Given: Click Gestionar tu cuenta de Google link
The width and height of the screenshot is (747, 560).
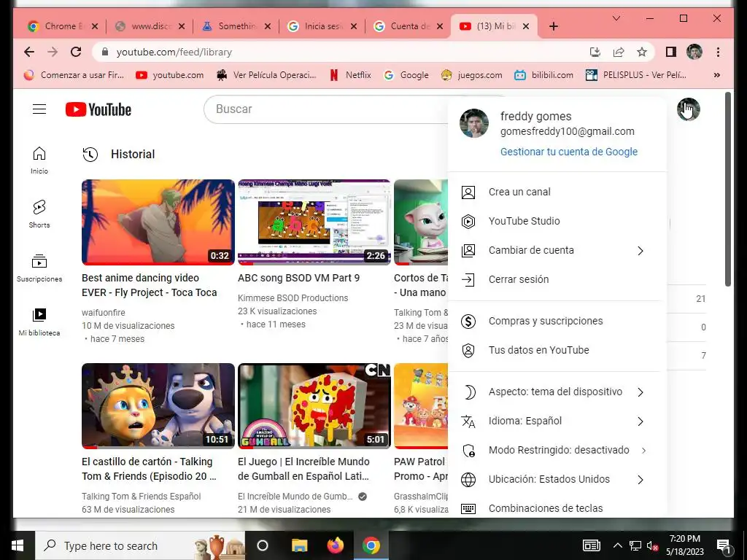Looking at the screenshot, I should (568, 152).
